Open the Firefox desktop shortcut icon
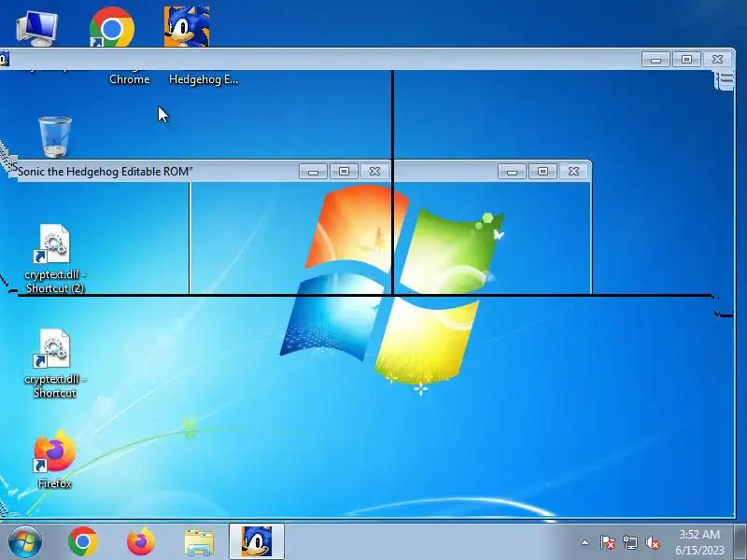This screenshot has height=560, width=747. click(54, 459)
